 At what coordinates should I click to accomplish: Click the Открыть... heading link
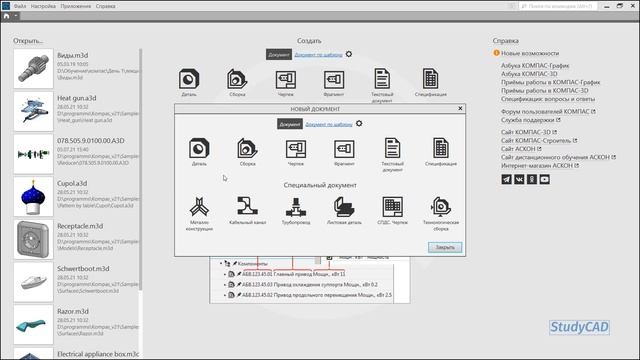[x=28, y=41]
